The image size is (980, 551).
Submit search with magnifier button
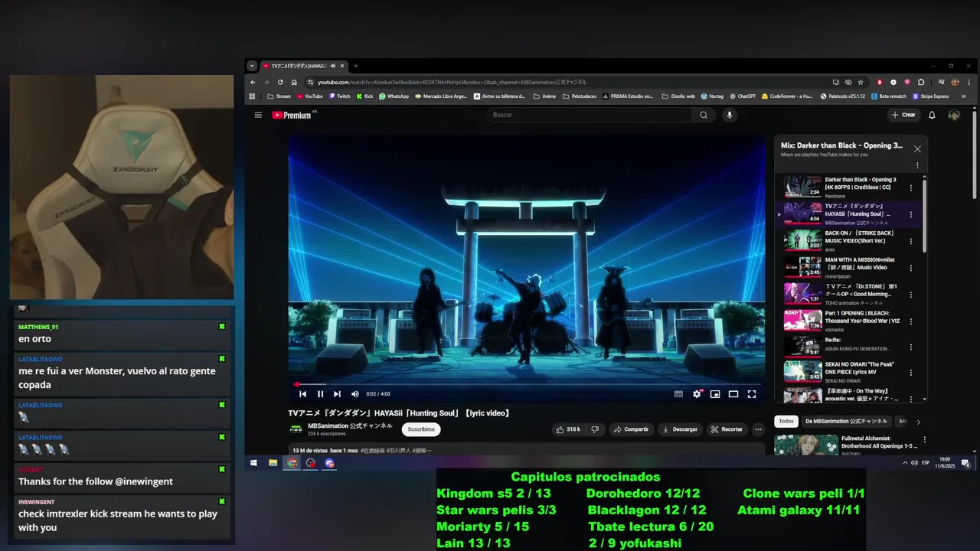tap(704, 115)
